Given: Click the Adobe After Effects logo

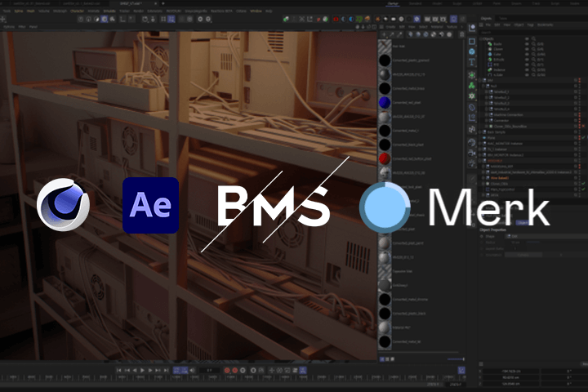Looking at the screenshot, I should coord(150,205).
